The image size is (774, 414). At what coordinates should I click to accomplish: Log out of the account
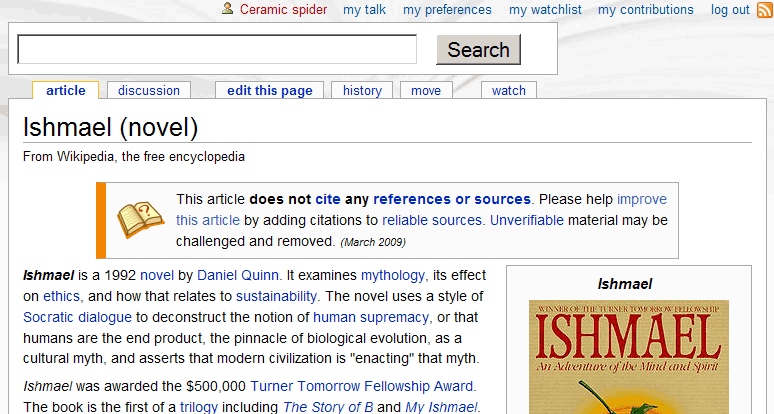click(730, 10)
